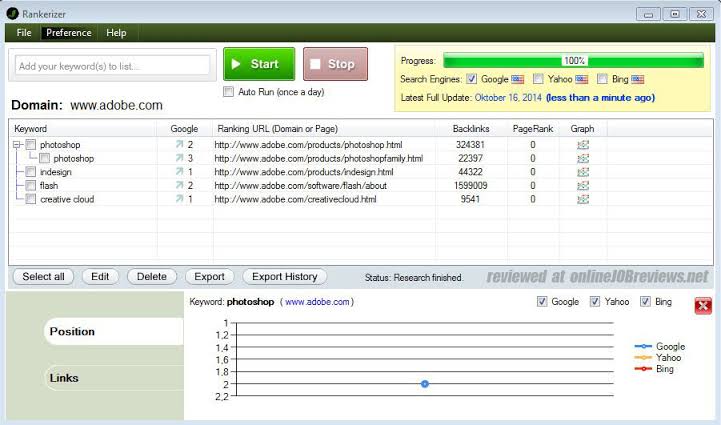Open graph icon for photoshopfamily.html row
Image resolution: width=721 pixels, height=425 pixels.
(583, 159)
